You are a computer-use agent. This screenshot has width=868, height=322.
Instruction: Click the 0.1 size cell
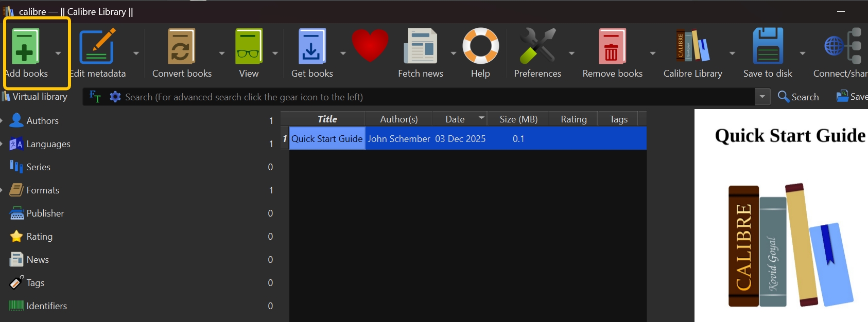pyautogui.click(x=518, y=138)
